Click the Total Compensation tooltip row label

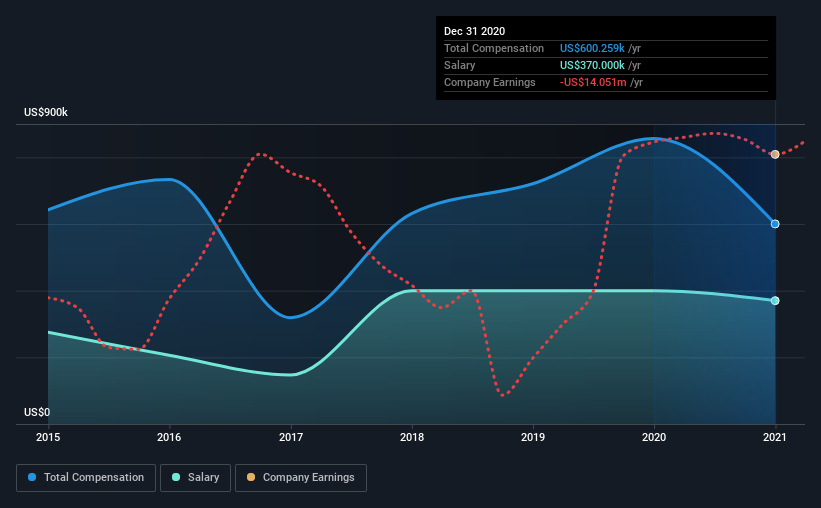point(494,48)
